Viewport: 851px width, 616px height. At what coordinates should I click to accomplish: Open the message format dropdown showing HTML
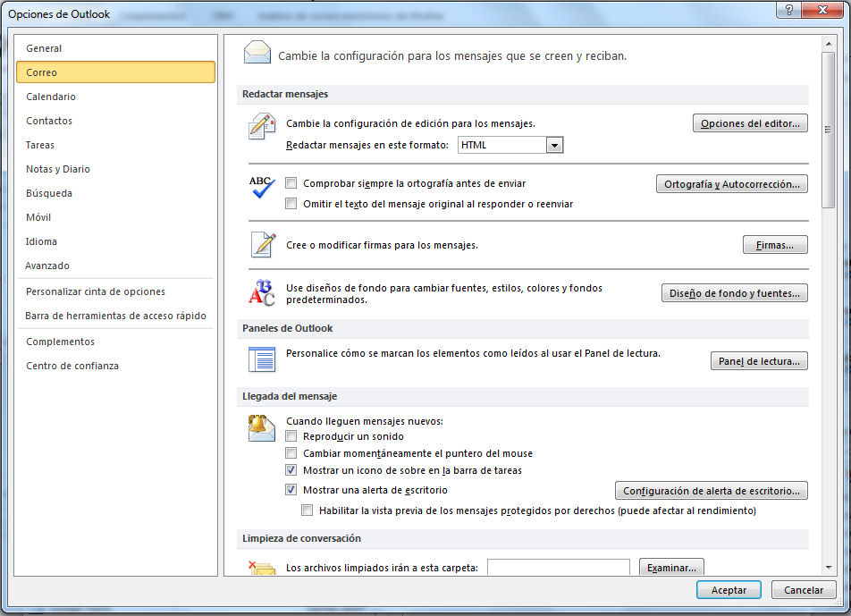coord(510,145)
